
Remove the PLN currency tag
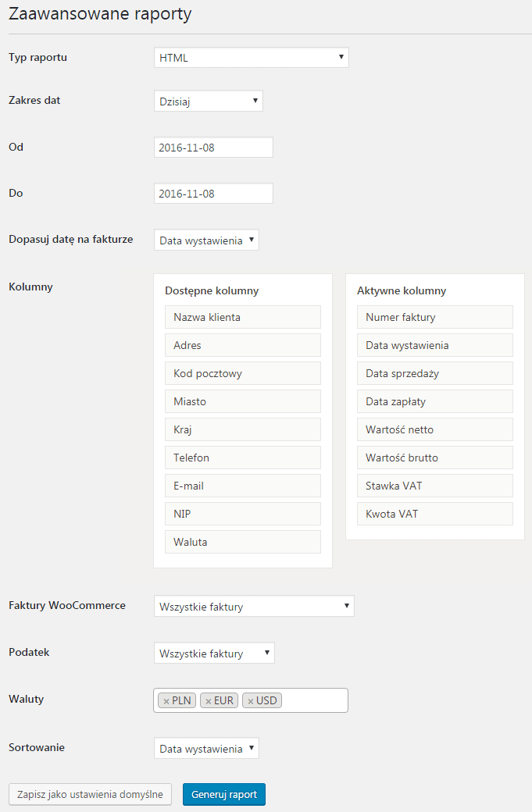166,701
